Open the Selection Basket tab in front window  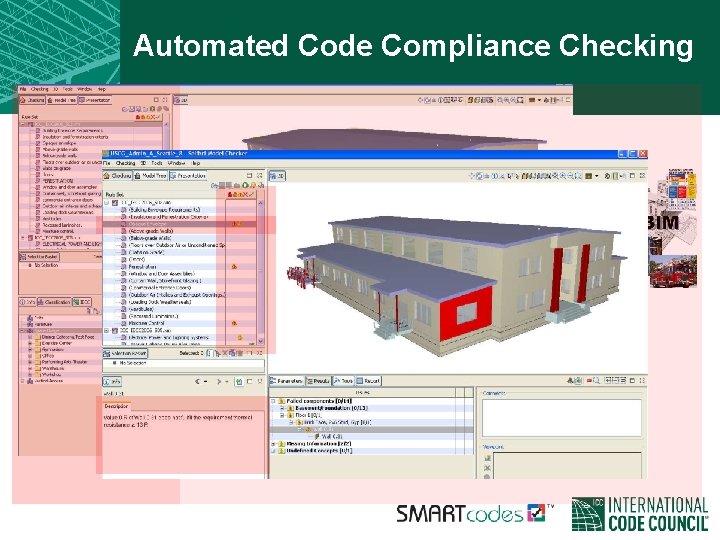click(x=125, y=353)
